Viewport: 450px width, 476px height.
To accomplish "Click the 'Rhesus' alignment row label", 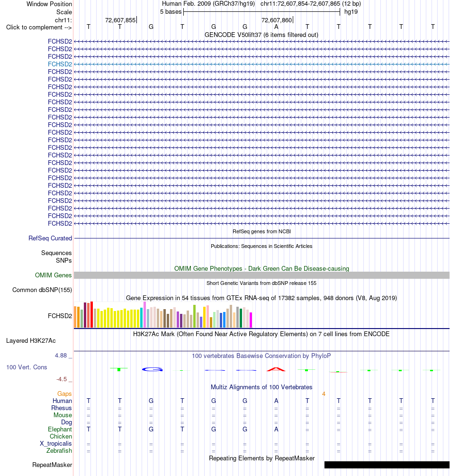I will tap(62, 408).
